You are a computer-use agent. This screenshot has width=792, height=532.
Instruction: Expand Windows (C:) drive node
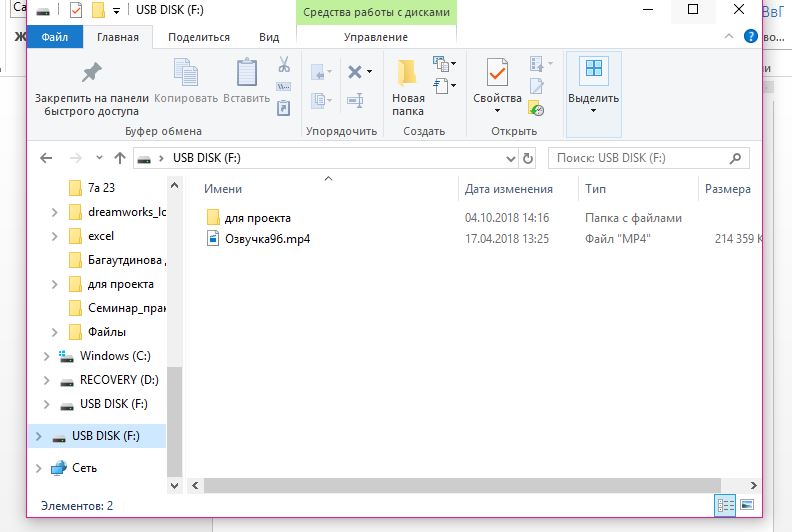pos(46,356)
